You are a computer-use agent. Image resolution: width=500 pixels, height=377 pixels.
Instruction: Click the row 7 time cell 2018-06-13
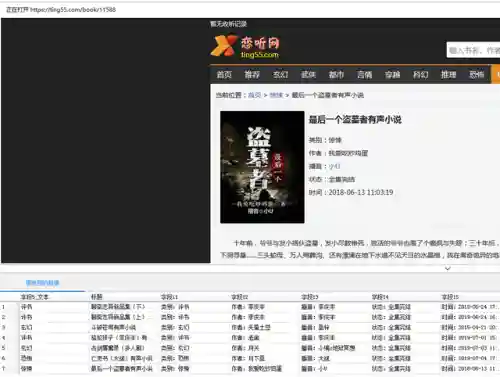tap(470, 369)
